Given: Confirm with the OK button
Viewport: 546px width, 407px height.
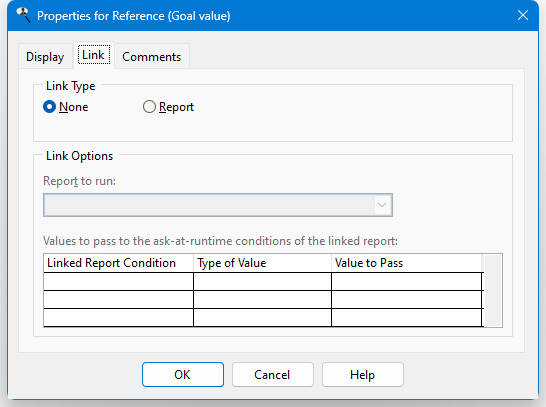Looking at the screenshot, I should tap(183, 375).
